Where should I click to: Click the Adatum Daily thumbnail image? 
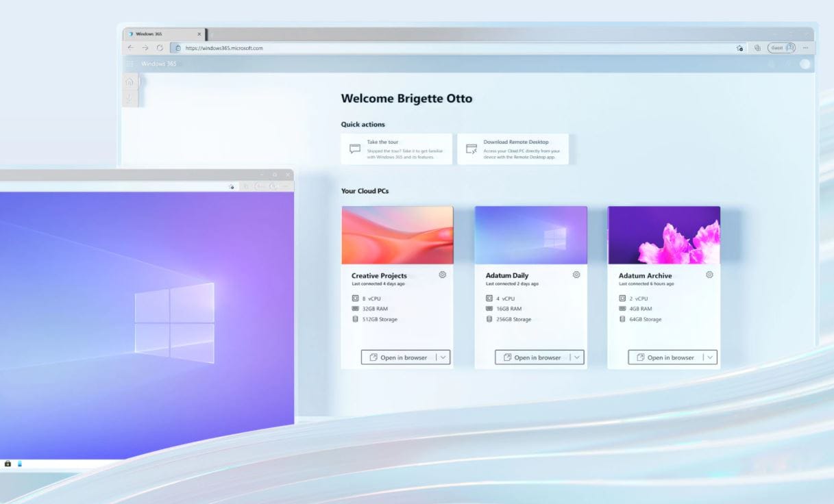click(x=531, y=236)
